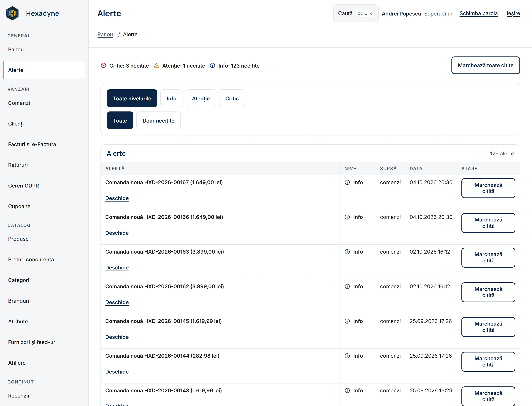Click the Info circle icon in summary
This screenshot has width=532, height=406.
[x=212, y=66]
